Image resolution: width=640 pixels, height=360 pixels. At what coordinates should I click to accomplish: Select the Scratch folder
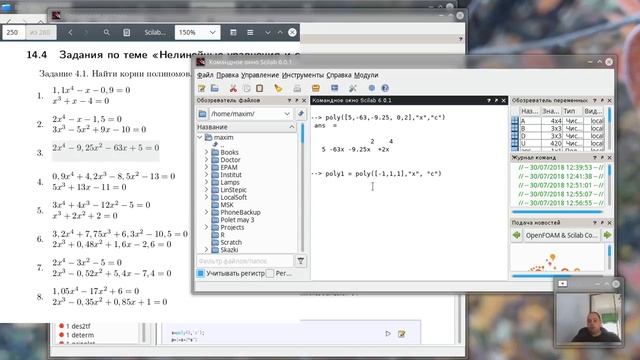[x=231, y=242]
